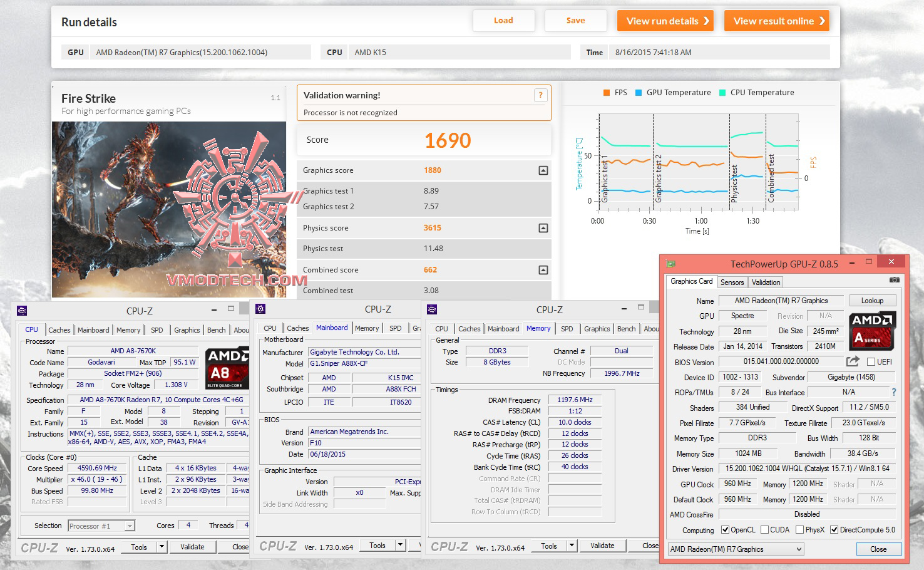Open Tools dropdown arrow in first CPU-Z
Screen dimensions: 924x570
(x=162, y=547)
